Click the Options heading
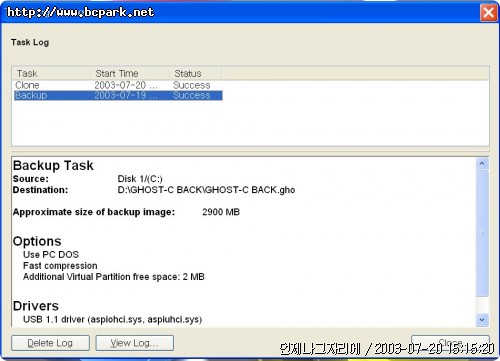 pyautogui.click(x=37, y=241)
